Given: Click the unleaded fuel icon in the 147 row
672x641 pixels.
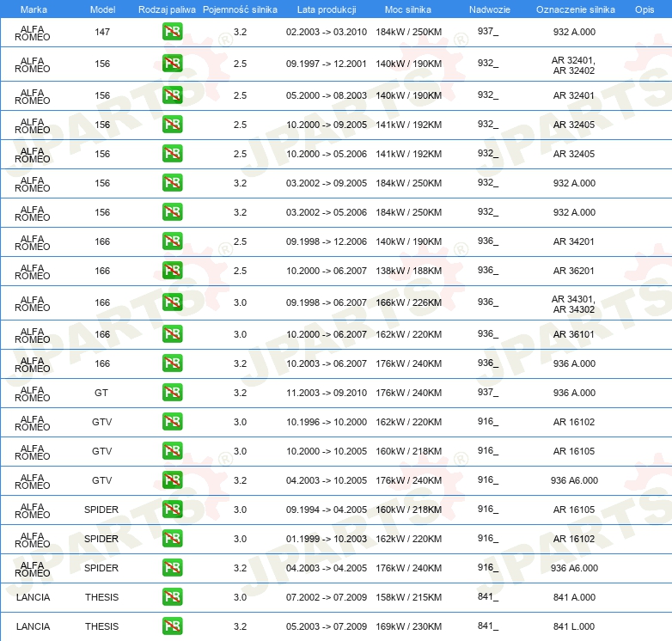Looking at the screenshot, I should point(172,32).
